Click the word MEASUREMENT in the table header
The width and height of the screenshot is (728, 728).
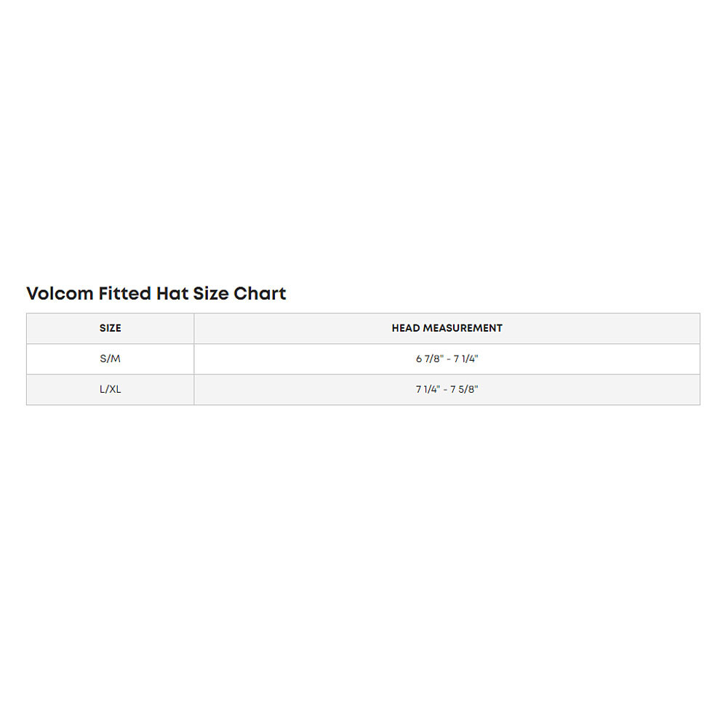pyautogui.click(x=463, y=328)
